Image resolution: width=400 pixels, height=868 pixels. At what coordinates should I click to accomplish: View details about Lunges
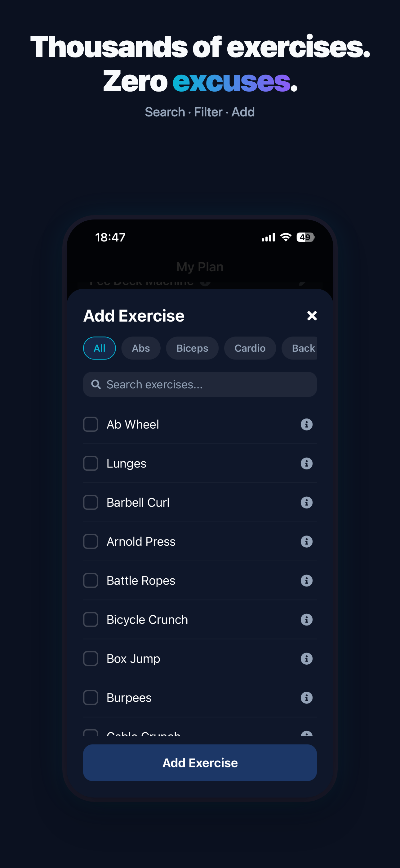307,463
